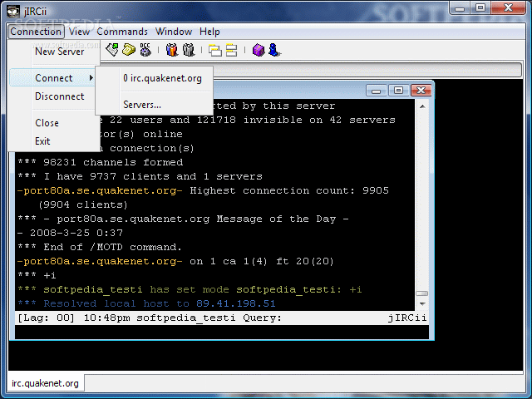Click '(9904 clients)' line

83,204
